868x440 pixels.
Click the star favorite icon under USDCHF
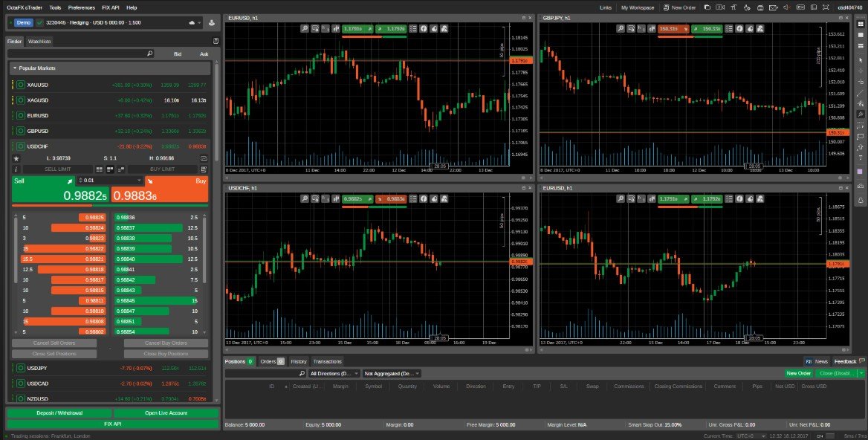(x=16, y=158)
